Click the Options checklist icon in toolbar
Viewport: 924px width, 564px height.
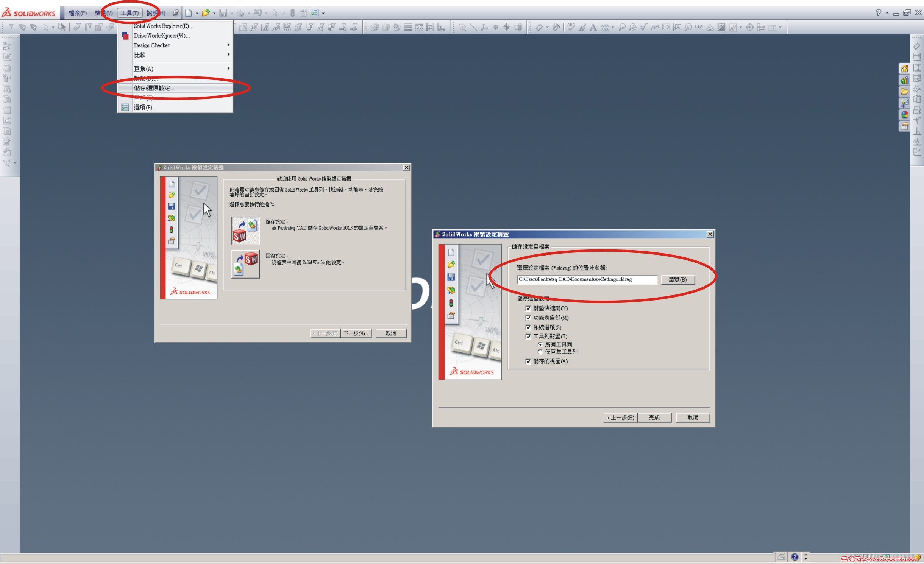315,13
